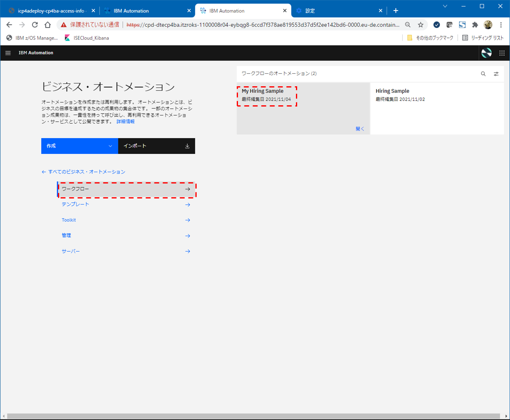510x420 pixels.
Task: Click the gray screen-capture extension icon
Action: [449, 25]
